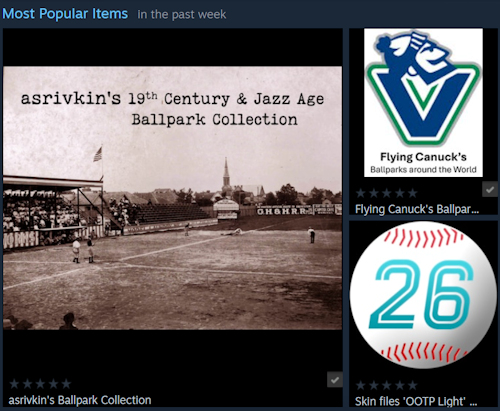Open the Most Popular Items heading link
This screenshot has height=411, width=500.
[65, 14]
